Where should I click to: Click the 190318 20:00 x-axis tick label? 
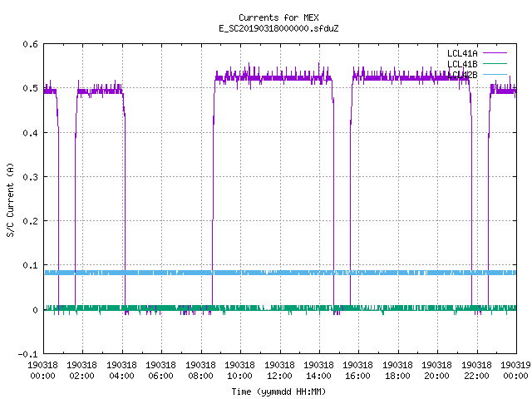436,371
